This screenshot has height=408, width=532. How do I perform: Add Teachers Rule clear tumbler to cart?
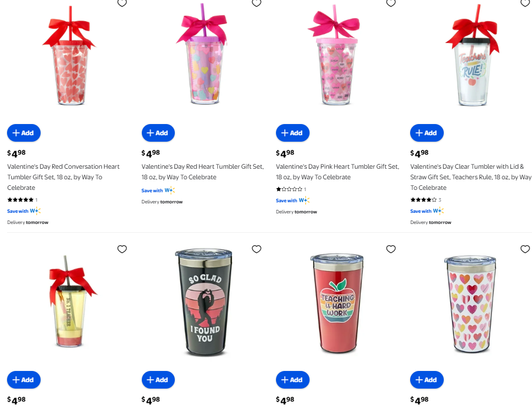[427, 133]
